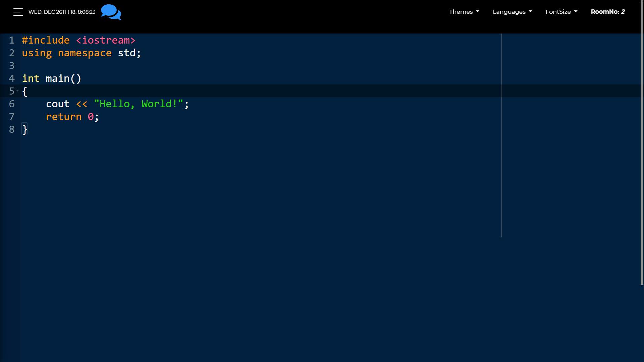The height and width of the screenshot is (362, 644).
Task: Click the date and time text
Action: pyautogui.click(x=62, y=12)
